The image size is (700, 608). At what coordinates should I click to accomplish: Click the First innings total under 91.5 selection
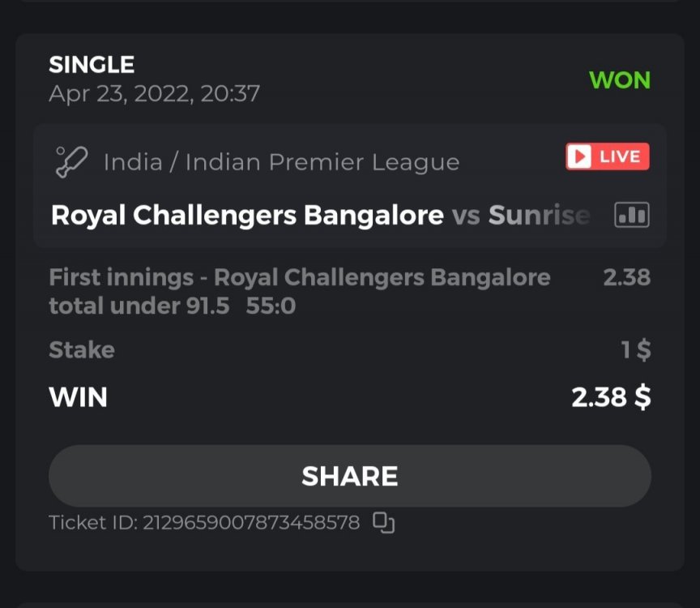pyautogui.click(x=300, y=292)
